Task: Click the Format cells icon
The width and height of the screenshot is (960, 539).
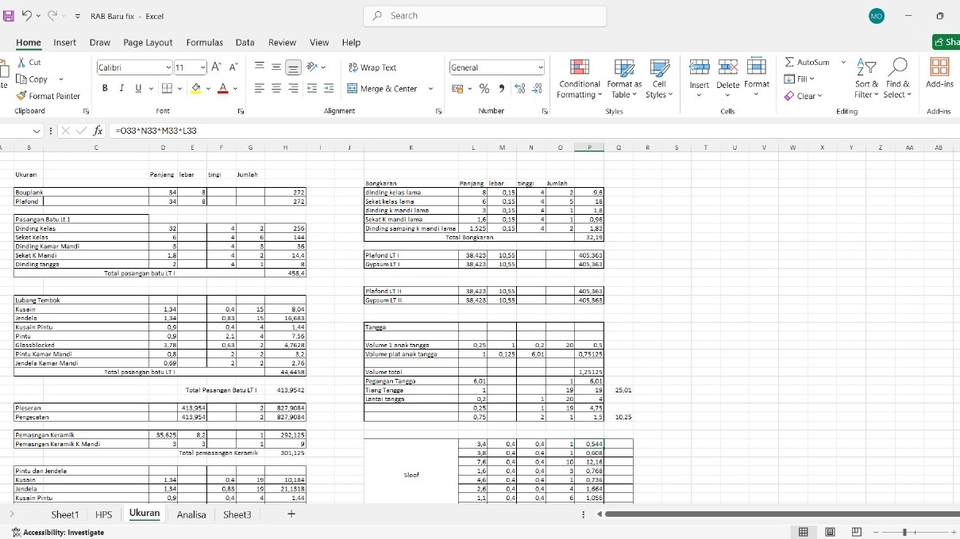Action: coord(757,67)
